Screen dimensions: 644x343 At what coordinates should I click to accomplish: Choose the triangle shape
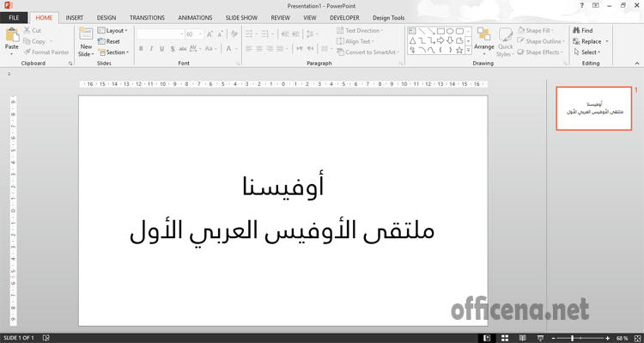click(412, 40)
